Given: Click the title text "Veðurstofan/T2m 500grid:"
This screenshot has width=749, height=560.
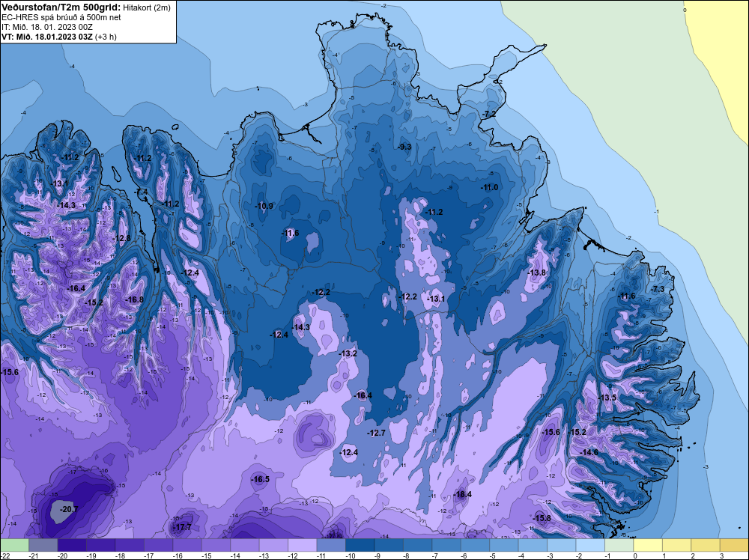Looking at the screenshot, I should (x=61, y=7).
